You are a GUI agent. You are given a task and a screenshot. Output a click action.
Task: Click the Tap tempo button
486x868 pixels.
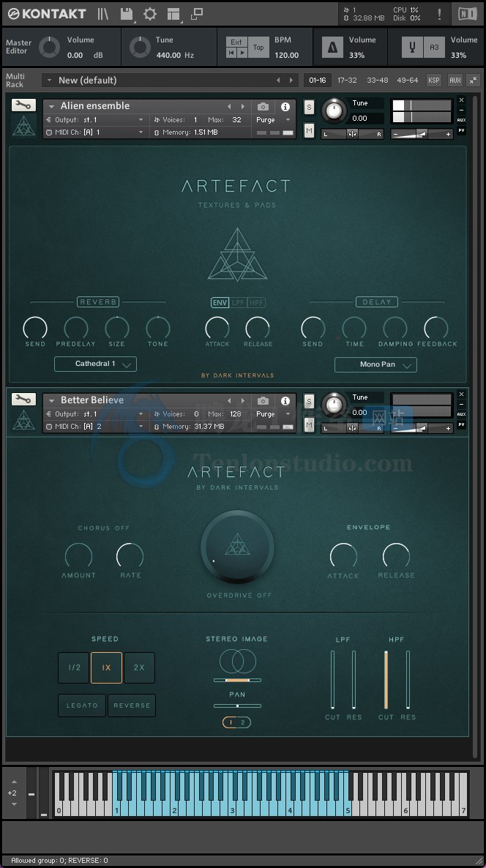coord(258,48)
